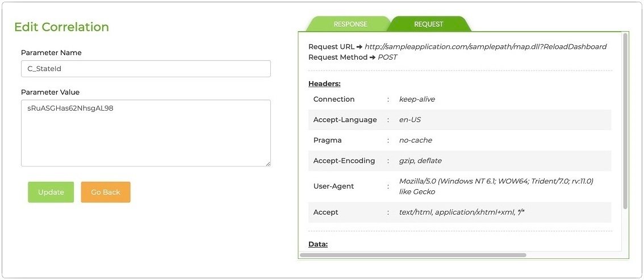Click the Request Method POST value

387,57
